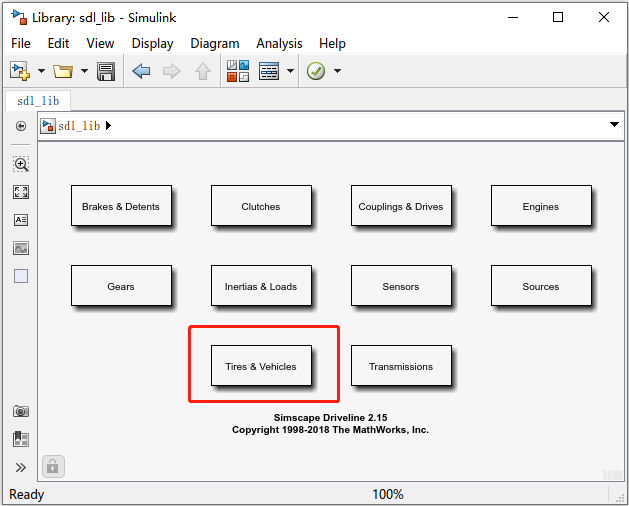Click the Save floppy disk icon
This screenshot has width=629, height=506.
106,71
